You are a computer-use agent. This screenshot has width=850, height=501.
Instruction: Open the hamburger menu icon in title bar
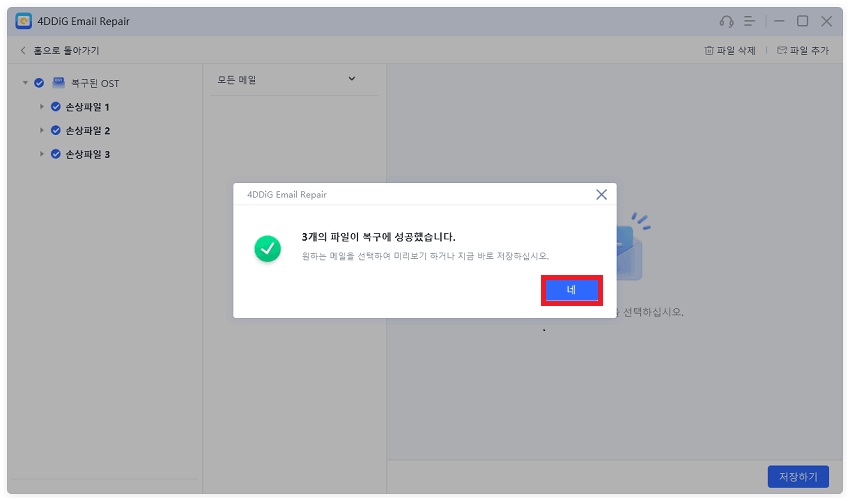point(749,21)
